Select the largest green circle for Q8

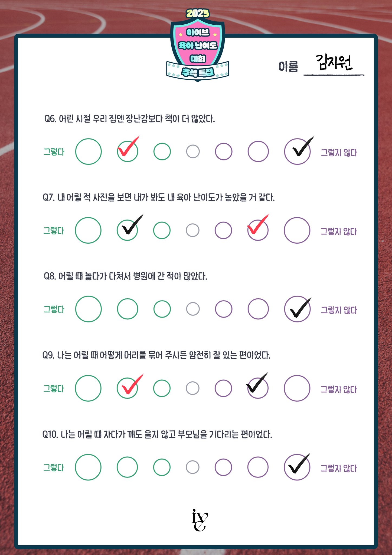(88, 309)
